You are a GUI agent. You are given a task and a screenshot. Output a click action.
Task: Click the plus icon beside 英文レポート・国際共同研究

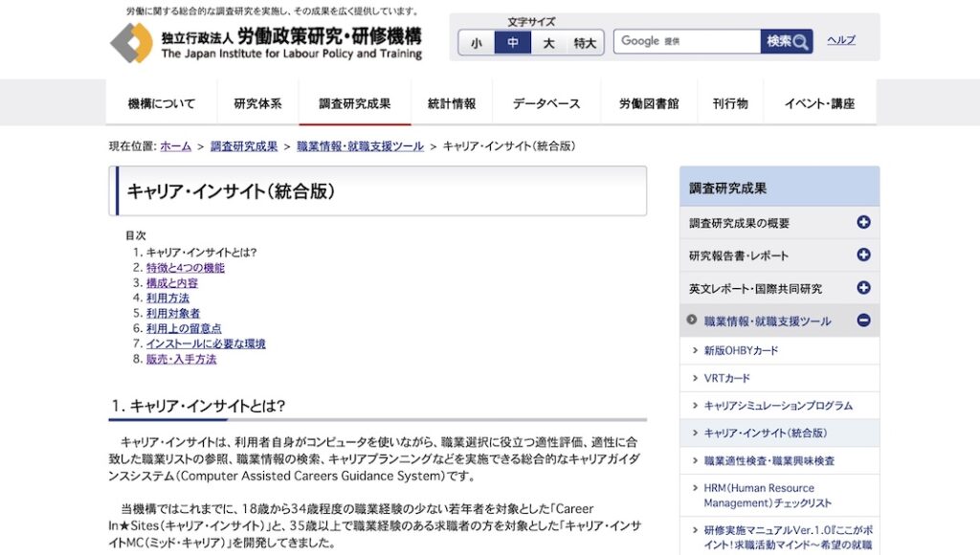point(864,287)
